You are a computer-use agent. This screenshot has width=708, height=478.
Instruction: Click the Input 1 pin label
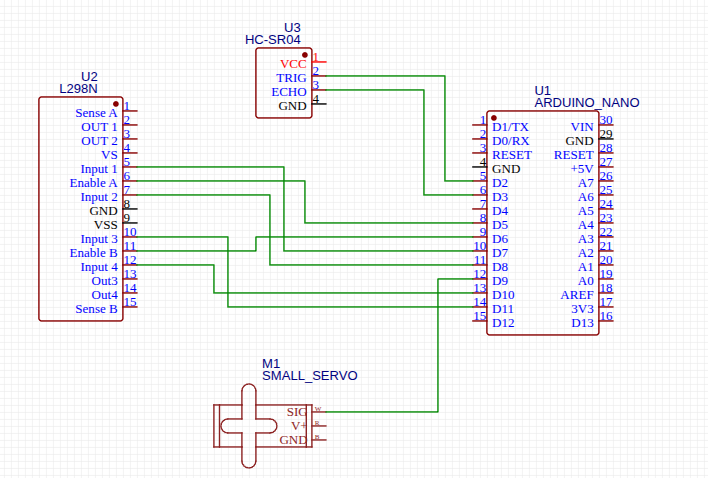pos(99,169)
